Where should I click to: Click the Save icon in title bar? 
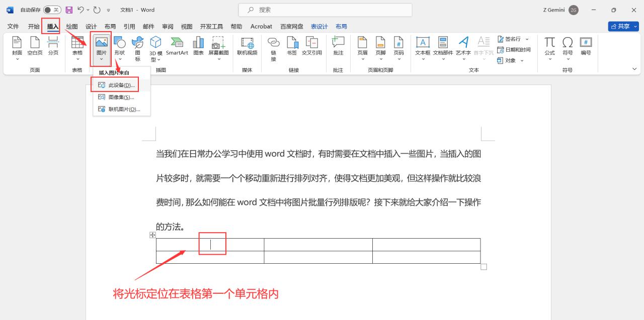(69, 10)
